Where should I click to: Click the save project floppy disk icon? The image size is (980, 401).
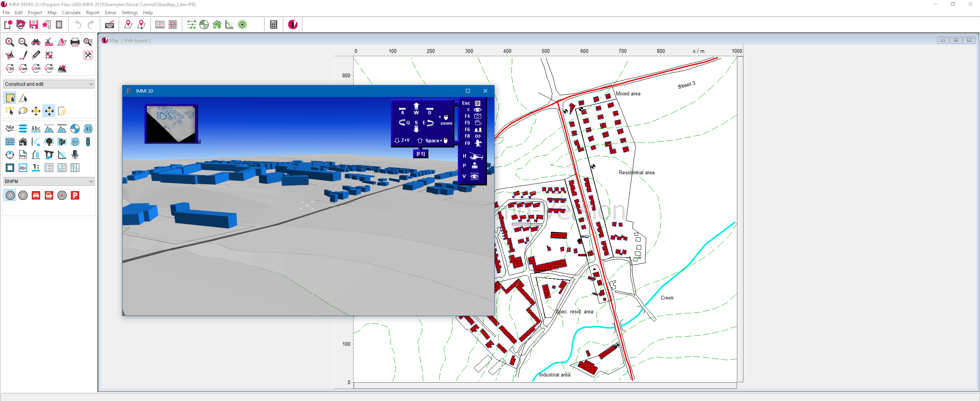click(x=34, y=25)
